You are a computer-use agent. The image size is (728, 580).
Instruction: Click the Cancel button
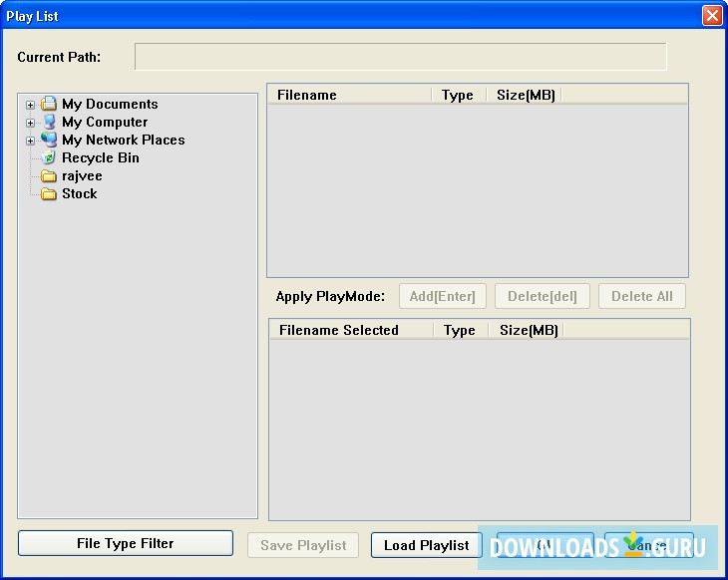[648, 545]
